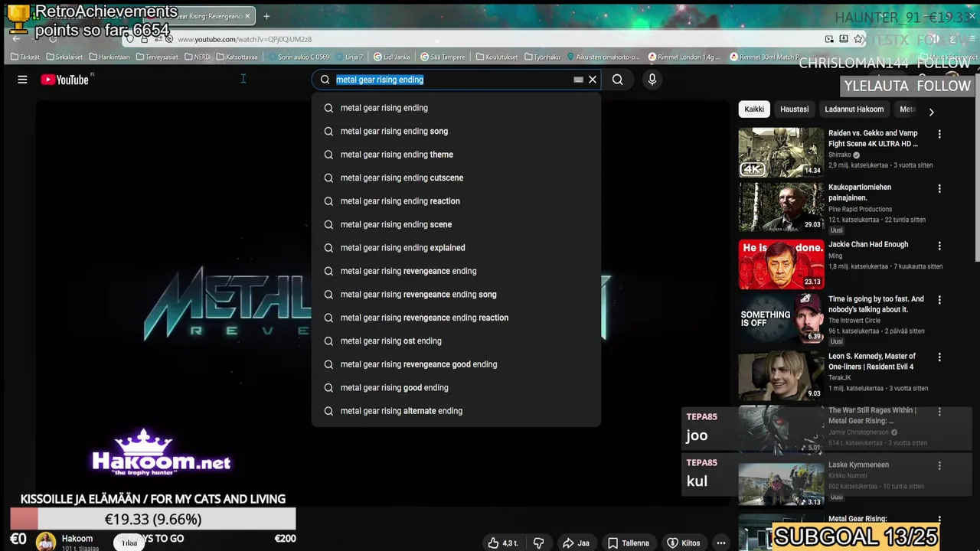Open the 'Terveysasiat' bookmarks folder
The height and width of the screenshot is (551, 980).
click(x=157, y=57)
